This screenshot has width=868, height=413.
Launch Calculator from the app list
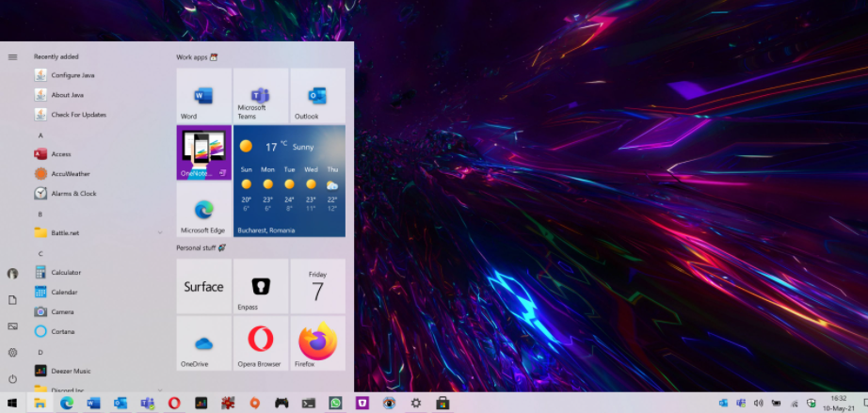point(99,272)
